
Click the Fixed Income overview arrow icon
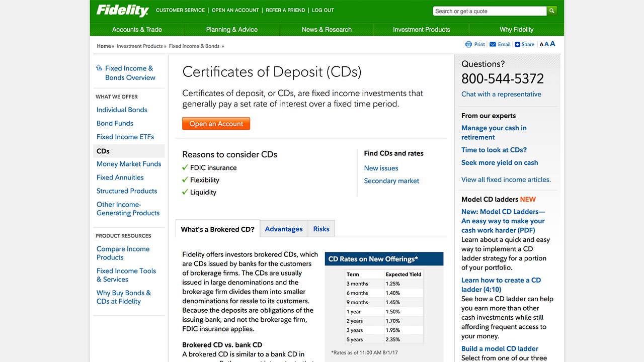pos(99,68)
